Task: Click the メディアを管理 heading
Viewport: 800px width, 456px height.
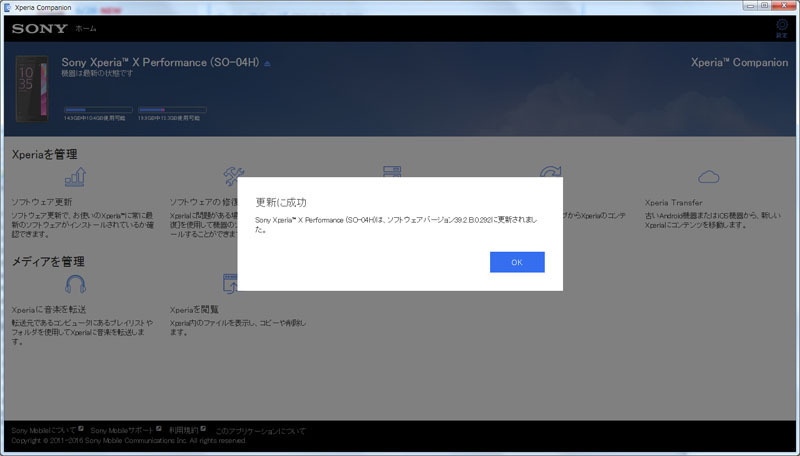Action: (48, 262)
